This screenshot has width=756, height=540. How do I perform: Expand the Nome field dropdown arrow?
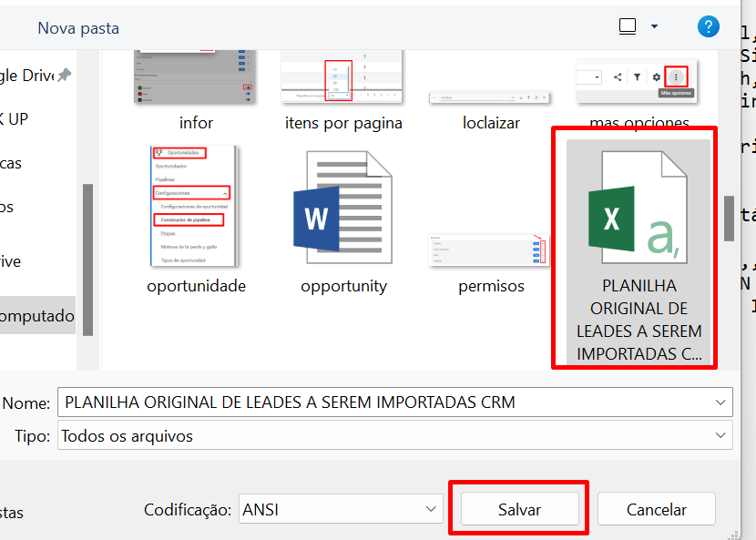720,402
